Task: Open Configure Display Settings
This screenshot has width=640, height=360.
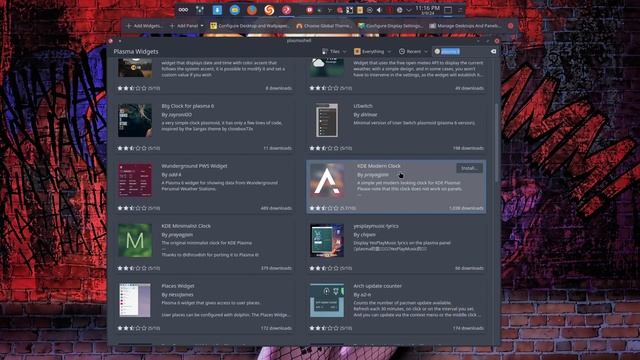Action: pos(391,26)
